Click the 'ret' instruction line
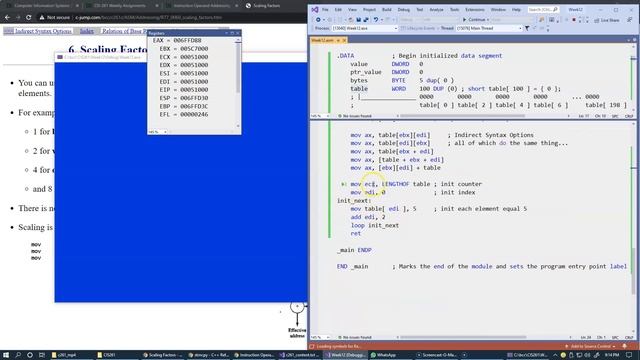Screen dimensions: 640x360 356,233
